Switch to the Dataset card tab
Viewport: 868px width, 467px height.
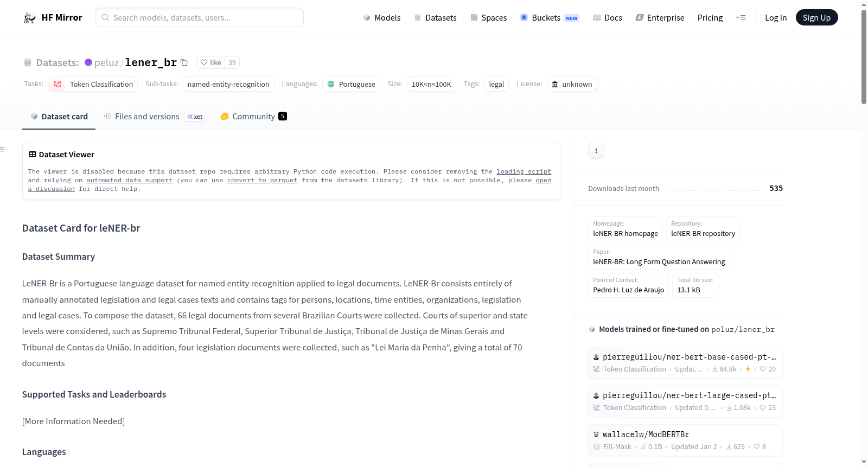coord(59,117)
